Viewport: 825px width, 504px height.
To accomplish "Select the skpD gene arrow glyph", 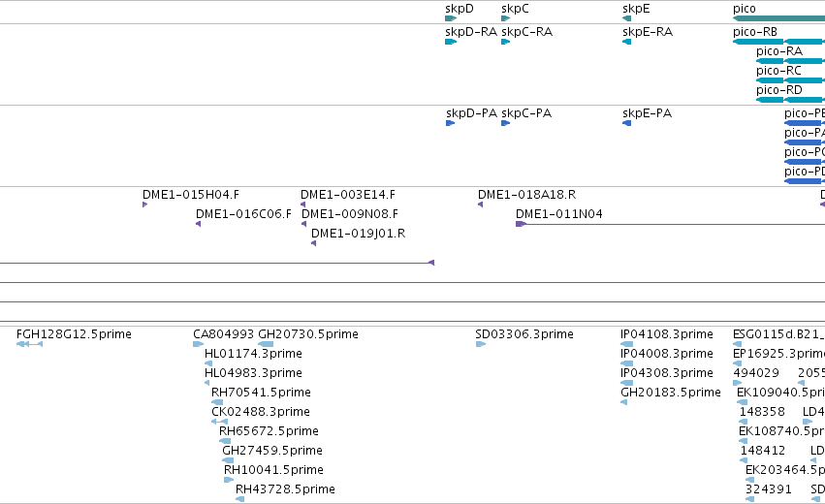I will pyautogui.click(x=451, y=18).
